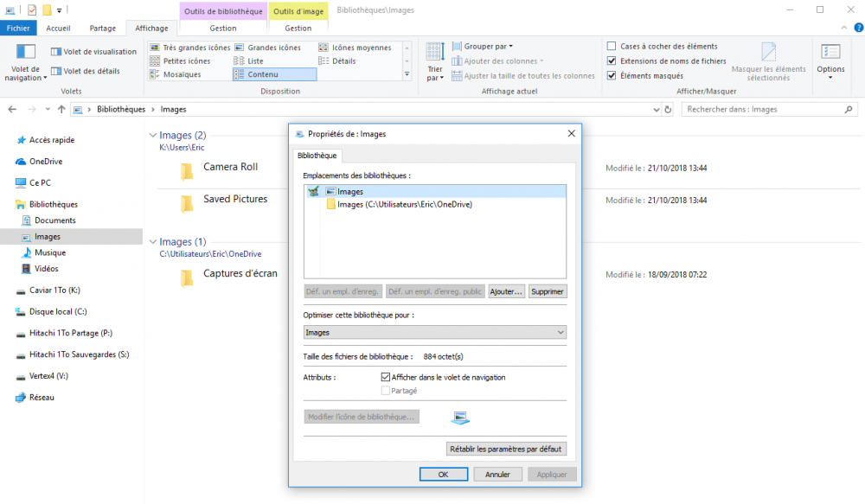Refresh the current folder view
Viewport: 865px width, 504px height.
[668, 109]
